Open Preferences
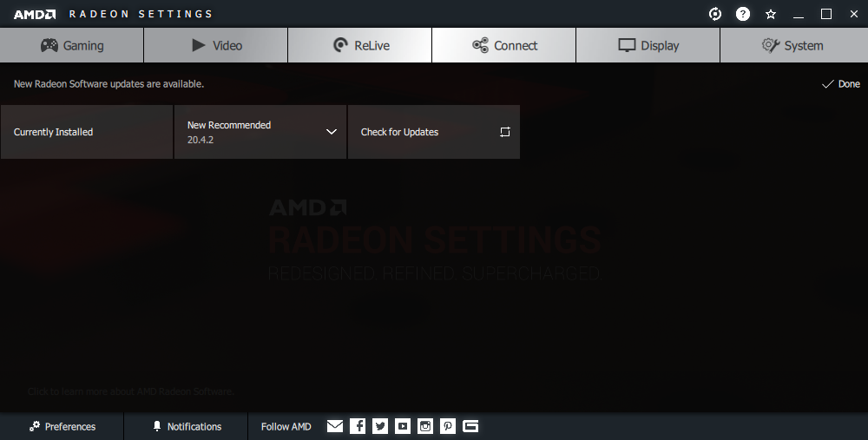Image resolution: width=868 pixels, height=440 pixels. tap(62, 426)
